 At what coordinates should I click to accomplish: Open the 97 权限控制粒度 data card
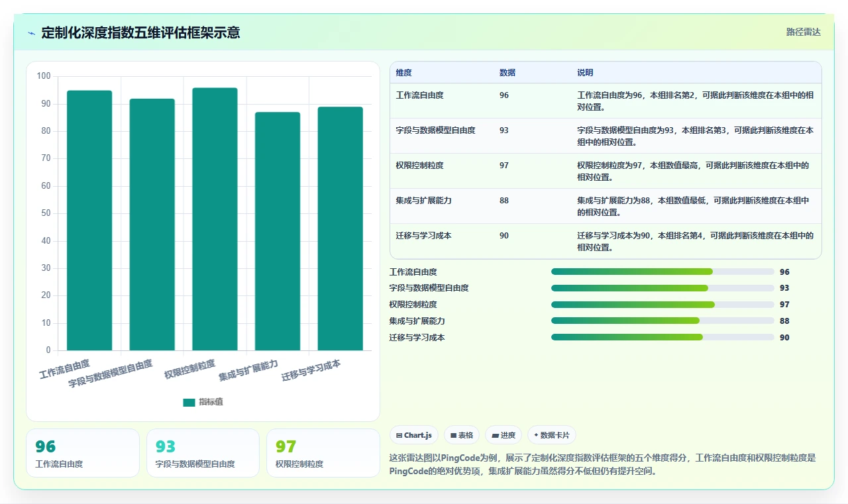323,453
